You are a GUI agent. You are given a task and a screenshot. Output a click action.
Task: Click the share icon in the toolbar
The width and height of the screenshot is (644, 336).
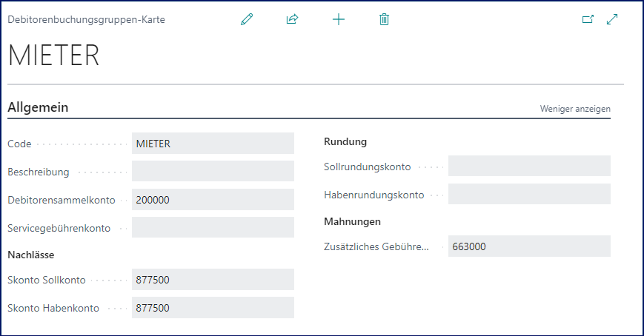pos(292,20)
